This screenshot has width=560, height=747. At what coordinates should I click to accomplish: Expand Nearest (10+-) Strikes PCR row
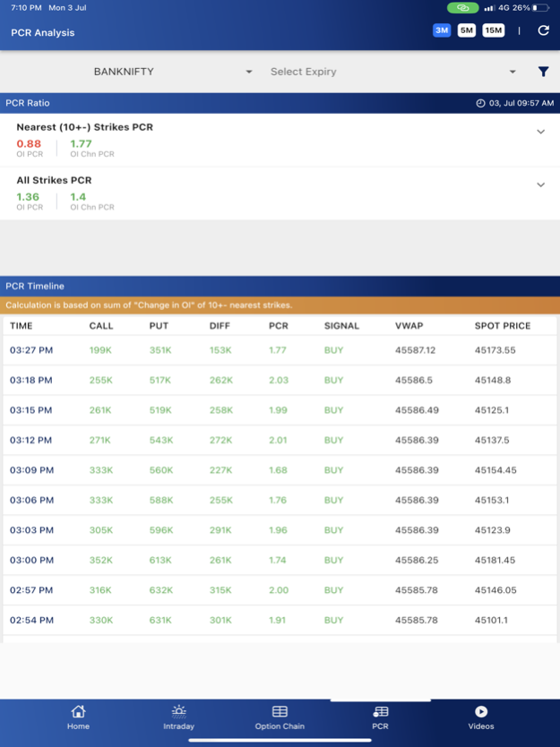click(540, 132)
